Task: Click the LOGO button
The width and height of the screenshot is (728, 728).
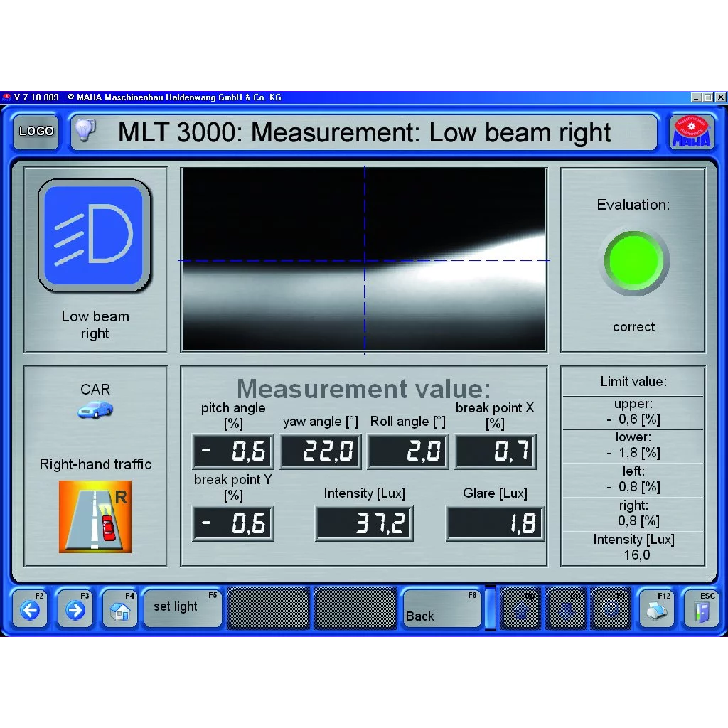Action: [x=36, y=132]
